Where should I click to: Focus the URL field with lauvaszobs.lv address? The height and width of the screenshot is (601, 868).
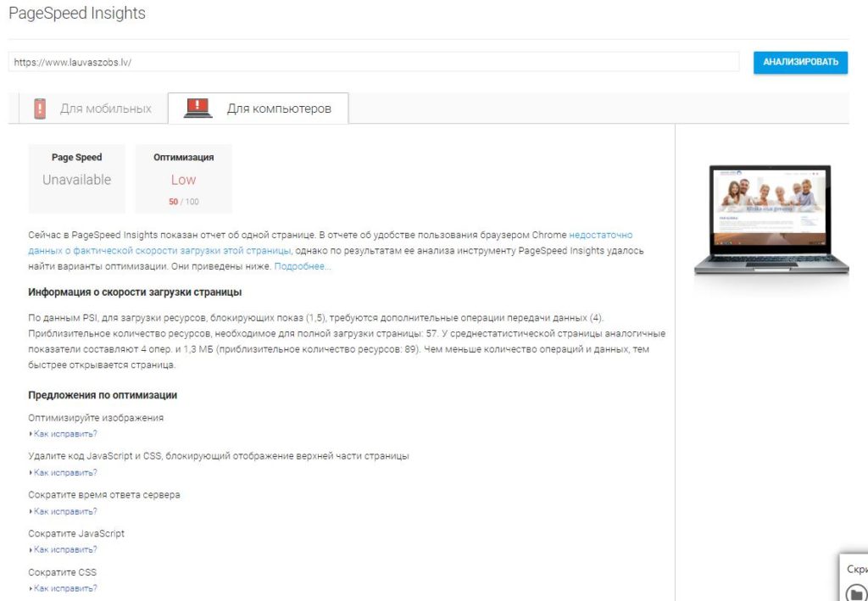pos(373,63)
